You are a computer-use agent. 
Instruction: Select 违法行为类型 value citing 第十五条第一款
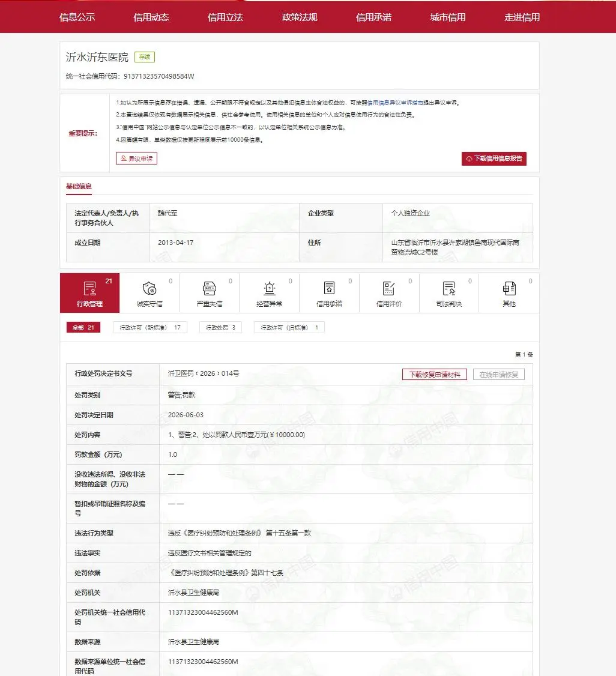pos(239,533)
